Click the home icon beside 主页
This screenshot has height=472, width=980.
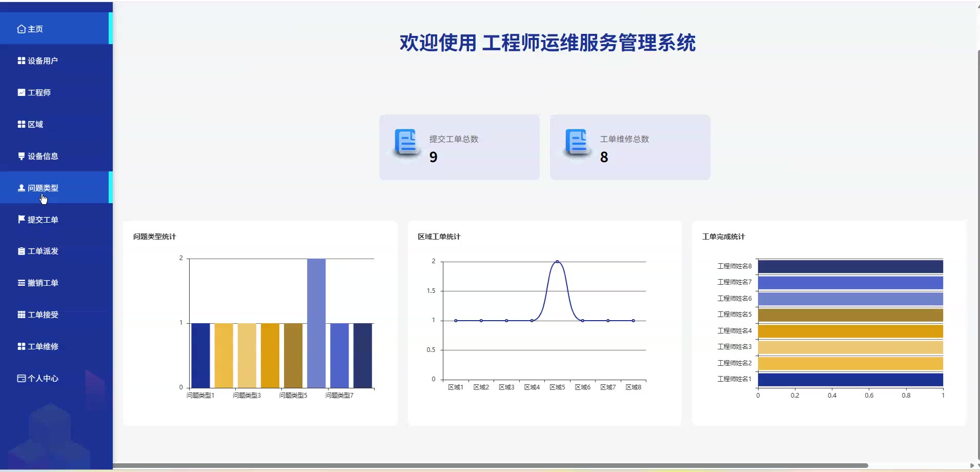point(22,29)
